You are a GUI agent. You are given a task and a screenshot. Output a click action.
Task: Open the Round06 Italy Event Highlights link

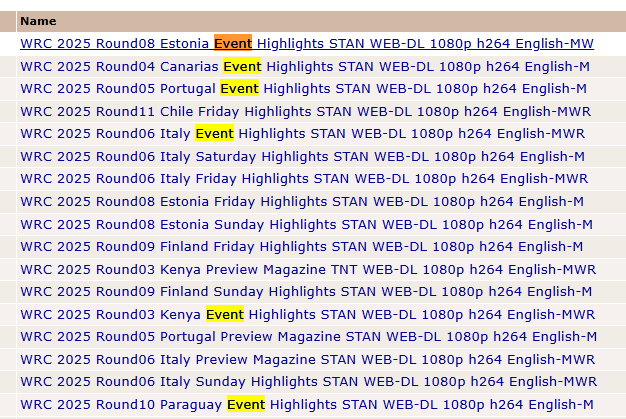[x=303, y=133]
